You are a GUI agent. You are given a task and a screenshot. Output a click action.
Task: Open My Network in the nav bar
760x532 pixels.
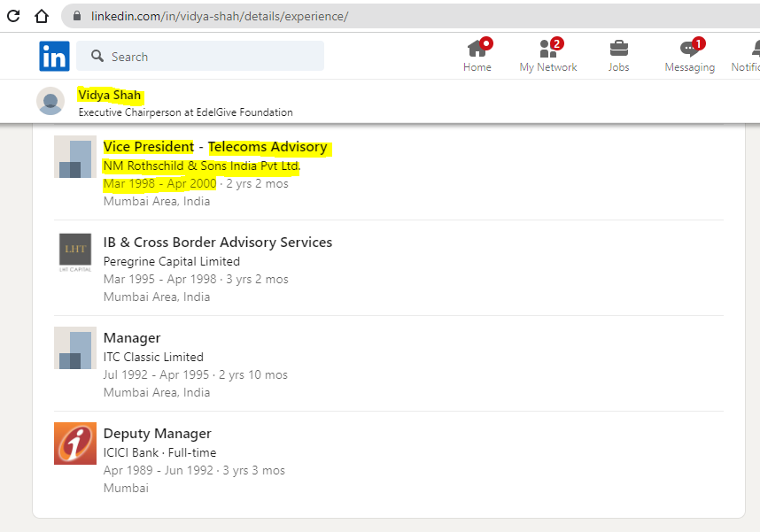548,56
